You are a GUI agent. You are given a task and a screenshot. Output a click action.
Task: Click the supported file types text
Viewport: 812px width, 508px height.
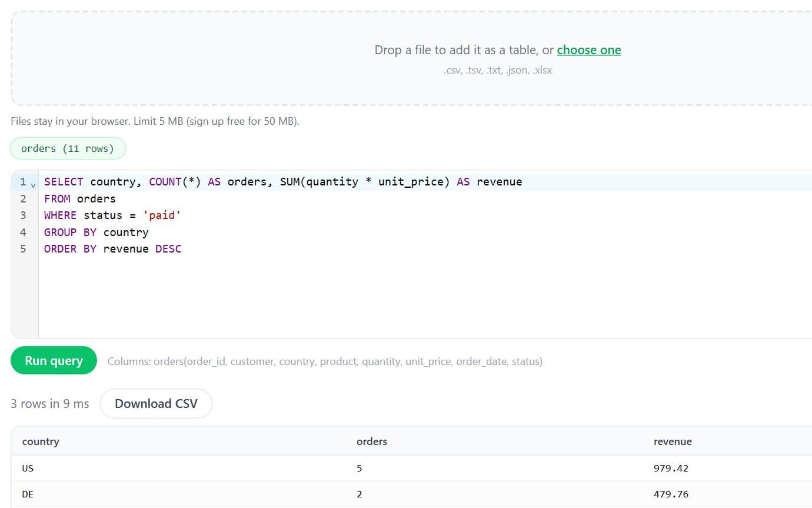[498, 70]
